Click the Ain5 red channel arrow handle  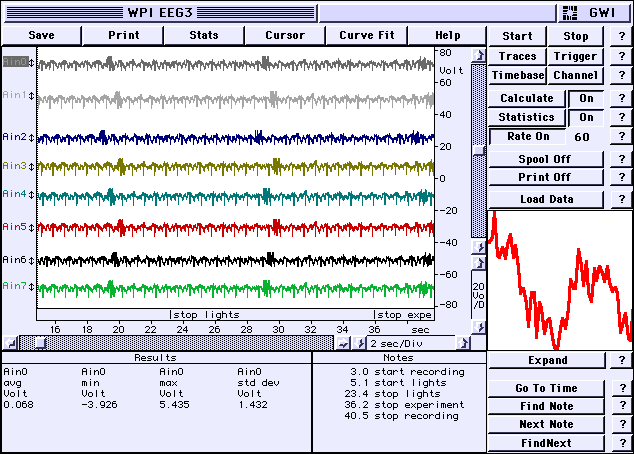coord(32,228)
